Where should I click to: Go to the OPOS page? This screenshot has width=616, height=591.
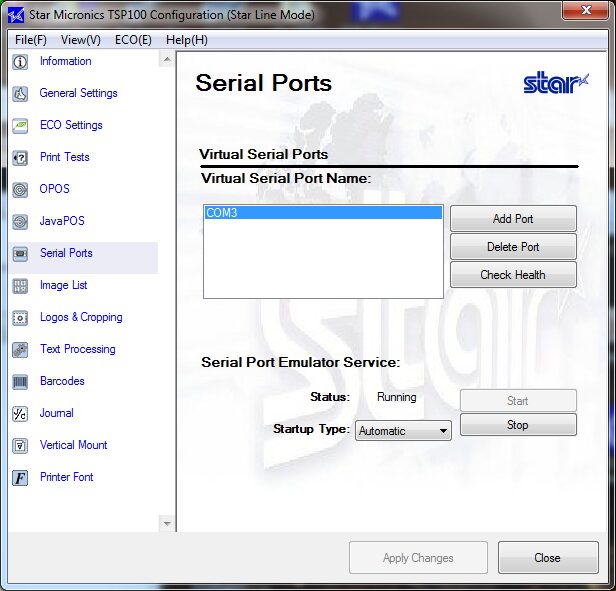click(x=55, y=189)
